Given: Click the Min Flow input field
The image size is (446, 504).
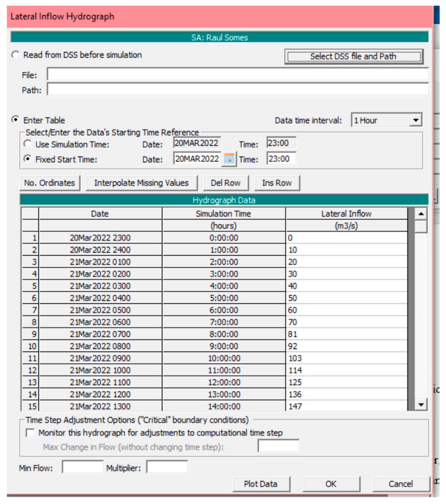Looking at the screenshot, I should click(82, 467).
